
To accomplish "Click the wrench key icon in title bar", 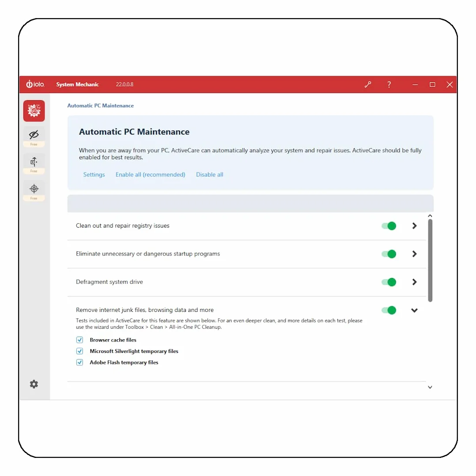I will pos(368,85).
